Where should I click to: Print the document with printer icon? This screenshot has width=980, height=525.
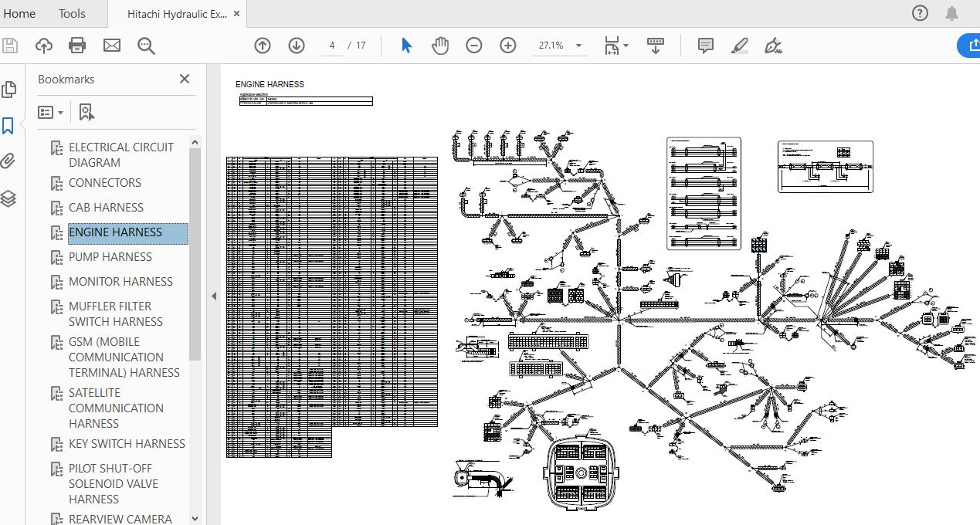(x=77, y=46)
